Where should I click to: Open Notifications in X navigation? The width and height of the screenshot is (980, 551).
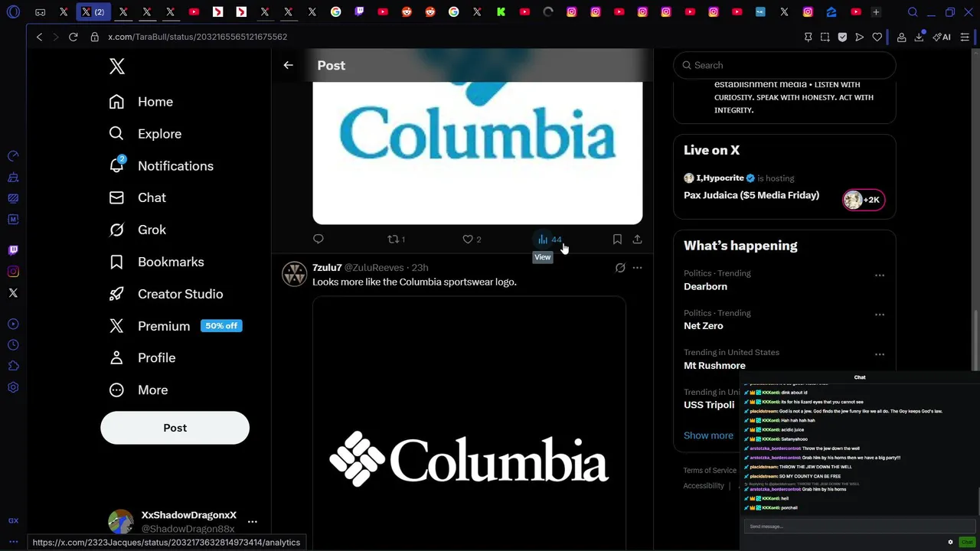[162, 166]
